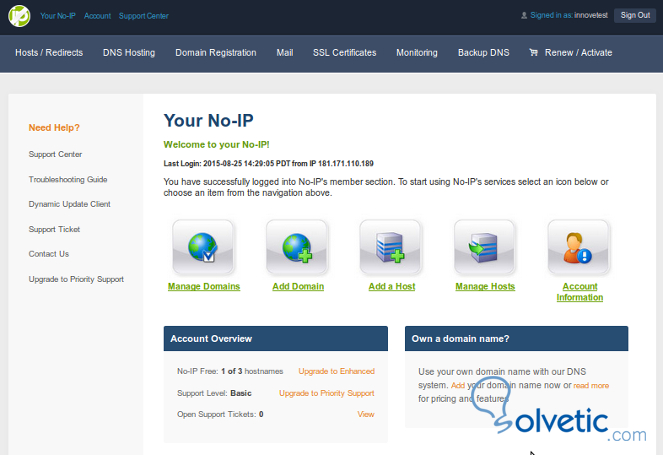The width and height of the screenshot is (663, 455).
Task: Open the Manage Hosts server icon
Action: (485, 247)
